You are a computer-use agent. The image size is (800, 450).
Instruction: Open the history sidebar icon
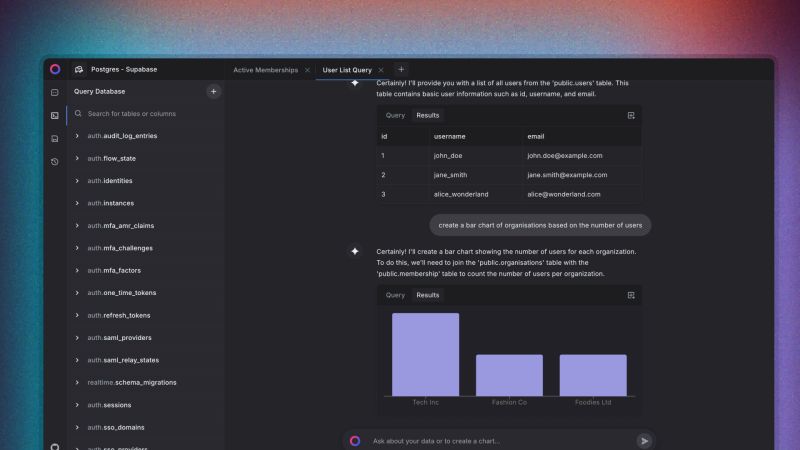coord(55,162)
